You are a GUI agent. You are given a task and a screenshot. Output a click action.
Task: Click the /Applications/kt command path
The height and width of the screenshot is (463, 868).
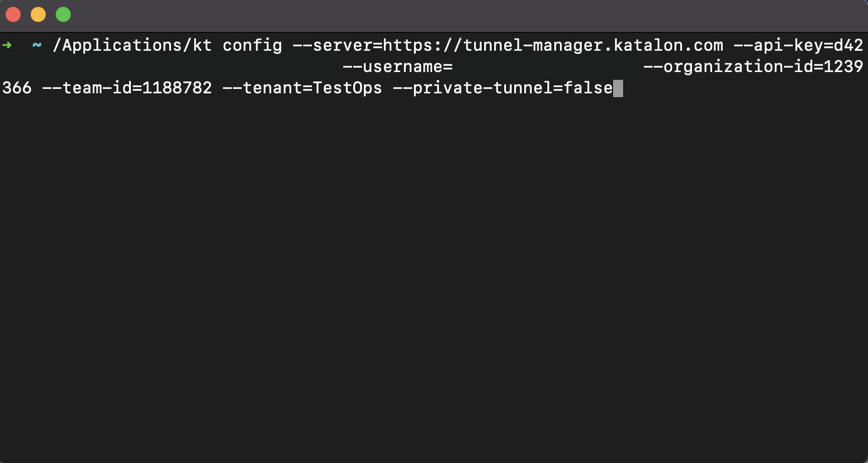(132, 46)
